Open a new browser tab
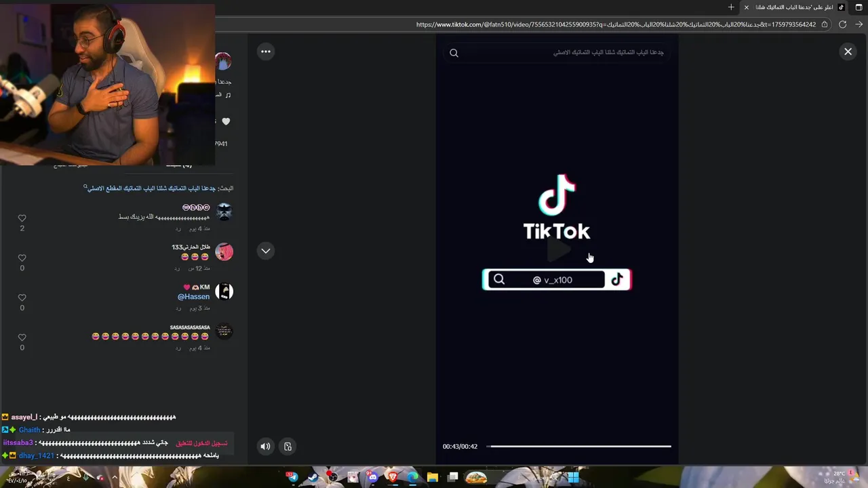Image resolution: width=868 pixels, height=488 pixels. tap(731, 7)
